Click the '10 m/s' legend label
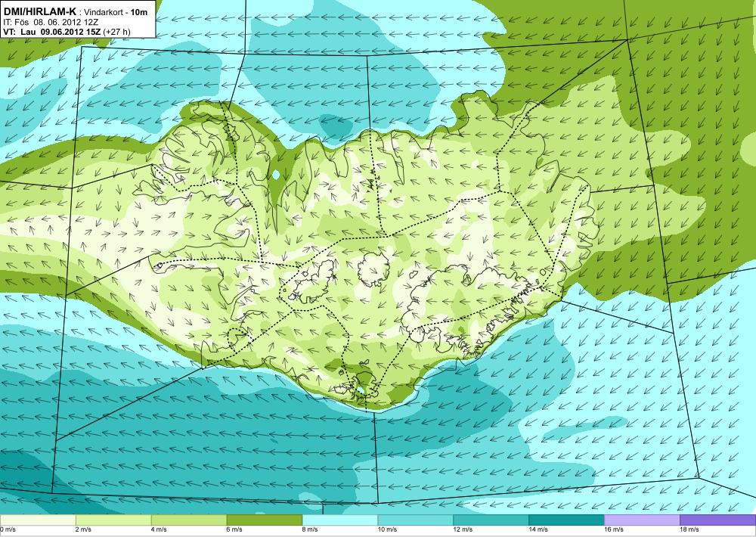This screenshot has width=756, height=537. 388,529
